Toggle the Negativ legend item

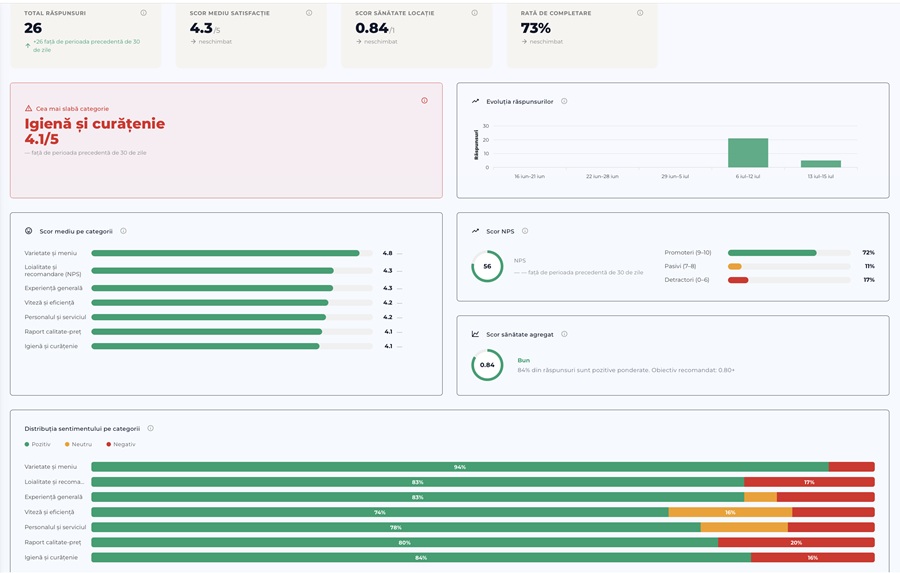click(121, 444)
